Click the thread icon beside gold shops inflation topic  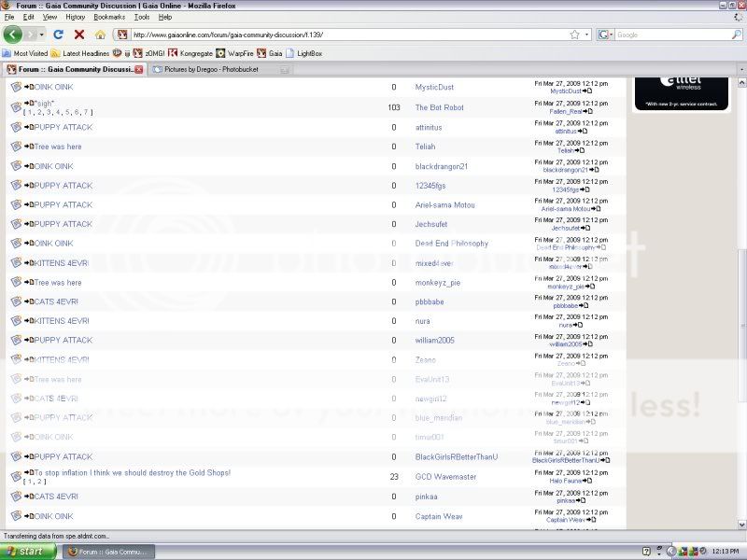pyautogui.click(x=16, y=476)
